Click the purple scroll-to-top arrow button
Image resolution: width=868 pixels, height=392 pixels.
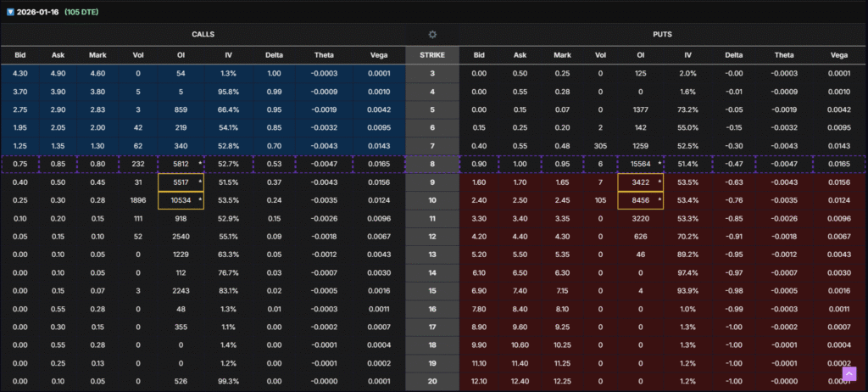[x=849, y=373]
